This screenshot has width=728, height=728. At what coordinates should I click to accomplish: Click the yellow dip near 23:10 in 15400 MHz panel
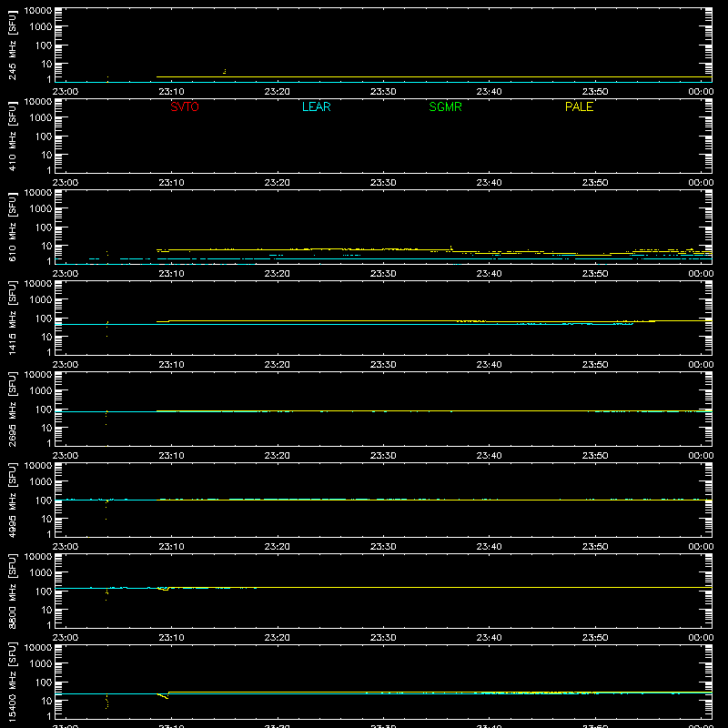(x=164, y=695)
